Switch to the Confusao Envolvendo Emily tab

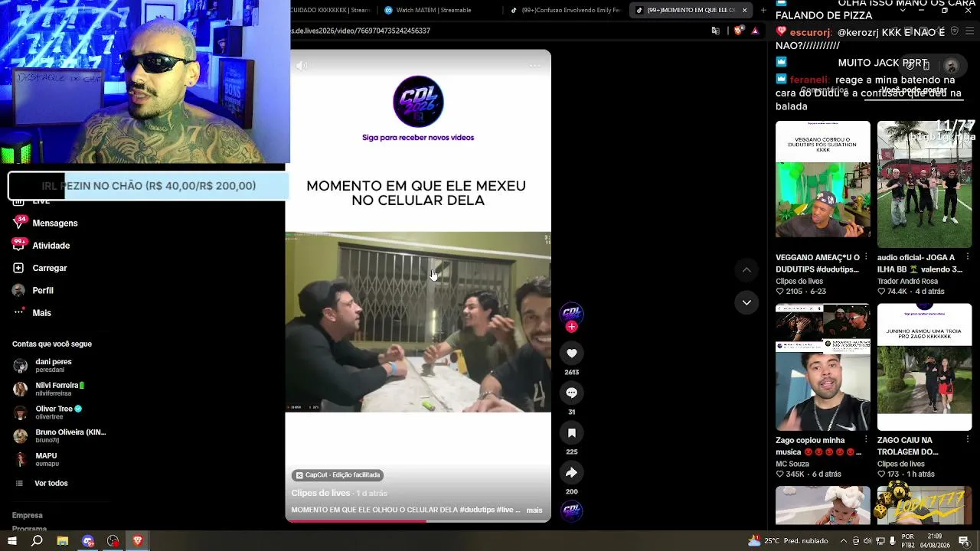567,10
